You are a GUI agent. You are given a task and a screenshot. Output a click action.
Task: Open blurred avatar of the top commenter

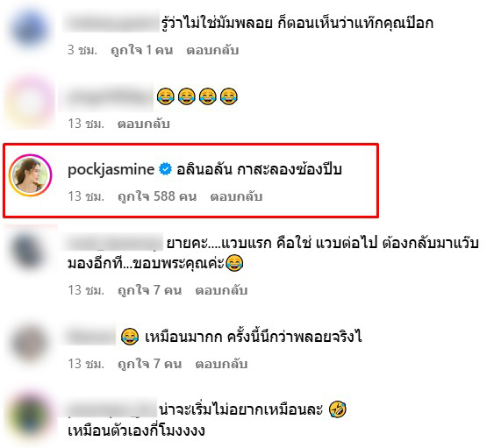[x=30, y=28]
